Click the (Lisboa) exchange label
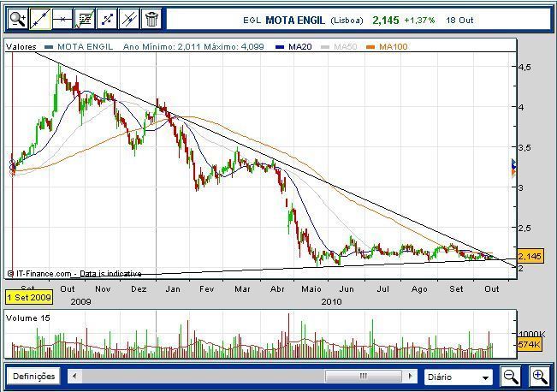The width and height of the screenshot is (557, 392). coord(347,21)
